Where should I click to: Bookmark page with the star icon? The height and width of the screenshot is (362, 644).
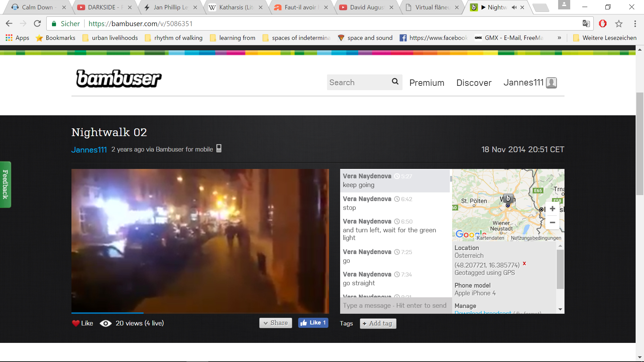click(x=619, y=23)
